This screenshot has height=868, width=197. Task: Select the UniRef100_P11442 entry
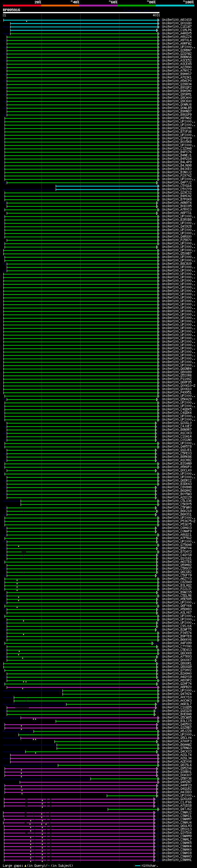(177, 379)
